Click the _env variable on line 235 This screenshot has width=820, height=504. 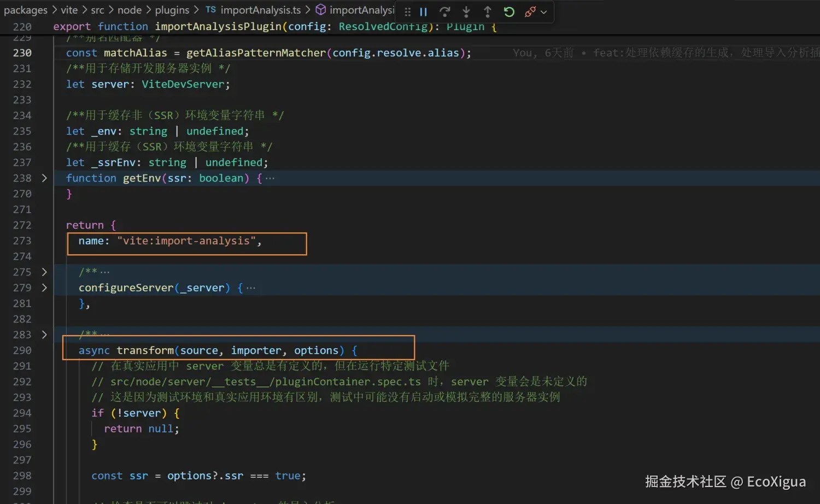104,131
